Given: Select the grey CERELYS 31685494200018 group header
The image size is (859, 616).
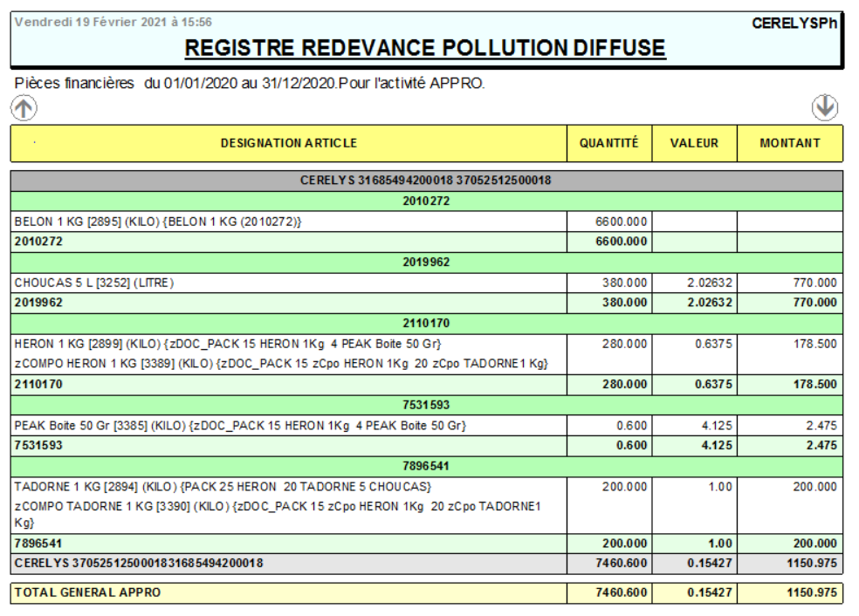Looking at the screenshot, I should pyautogui.click(x=426, y=181).
